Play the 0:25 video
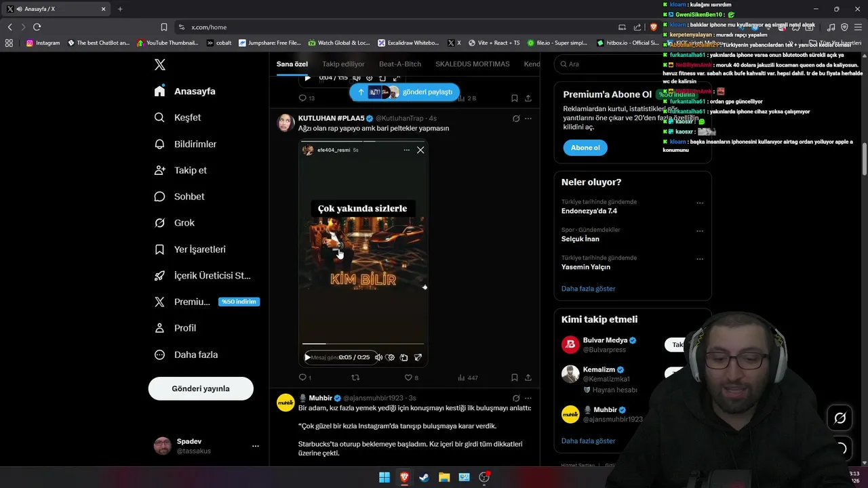The image size is (868, 488). point(307,357)
